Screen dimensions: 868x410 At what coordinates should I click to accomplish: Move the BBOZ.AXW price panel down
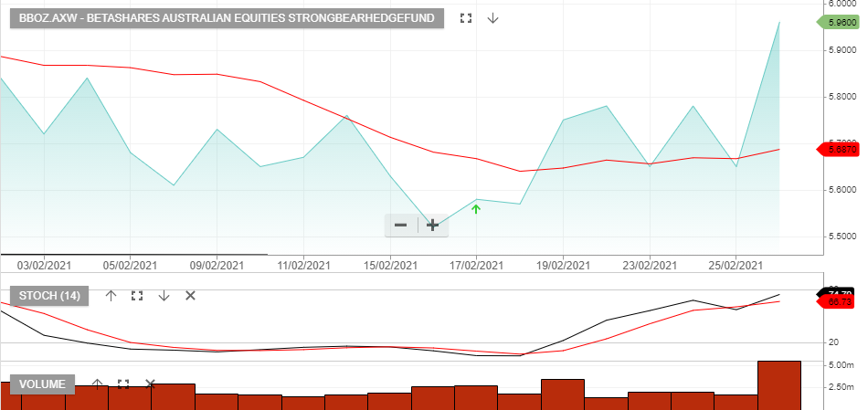[x=492, y=18]
